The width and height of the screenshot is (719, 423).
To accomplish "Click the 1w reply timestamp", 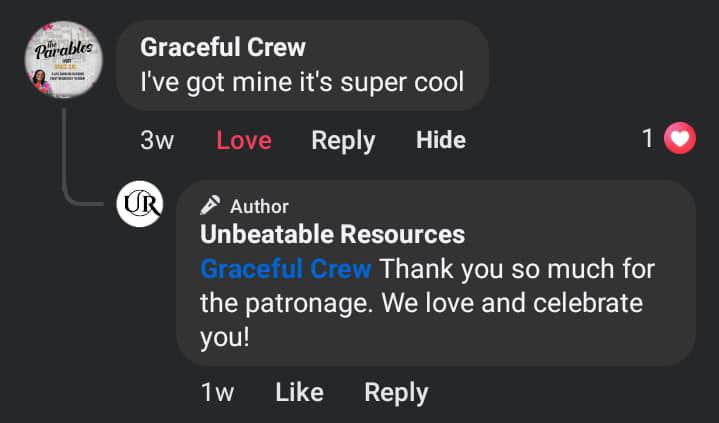I will coord(217,393).
